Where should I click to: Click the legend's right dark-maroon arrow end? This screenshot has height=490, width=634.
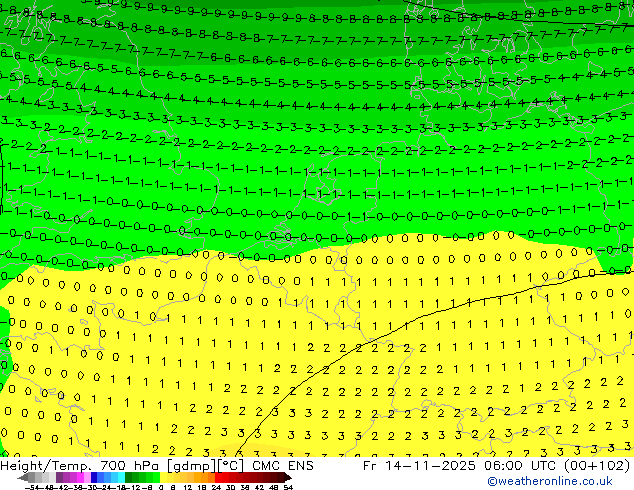pos(287,477)
